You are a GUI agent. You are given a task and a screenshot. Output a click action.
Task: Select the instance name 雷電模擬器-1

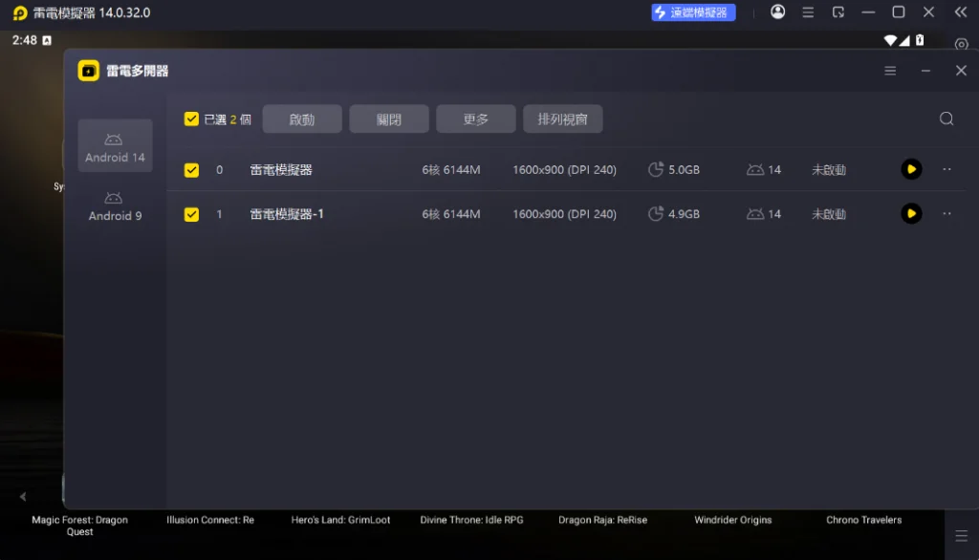pyautogui.click(x=287, y=214)
